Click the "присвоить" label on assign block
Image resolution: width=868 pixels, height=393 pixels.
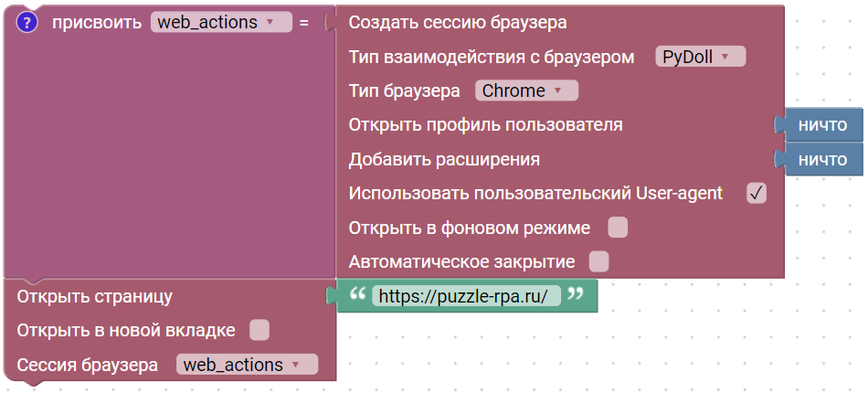(96, 23)
